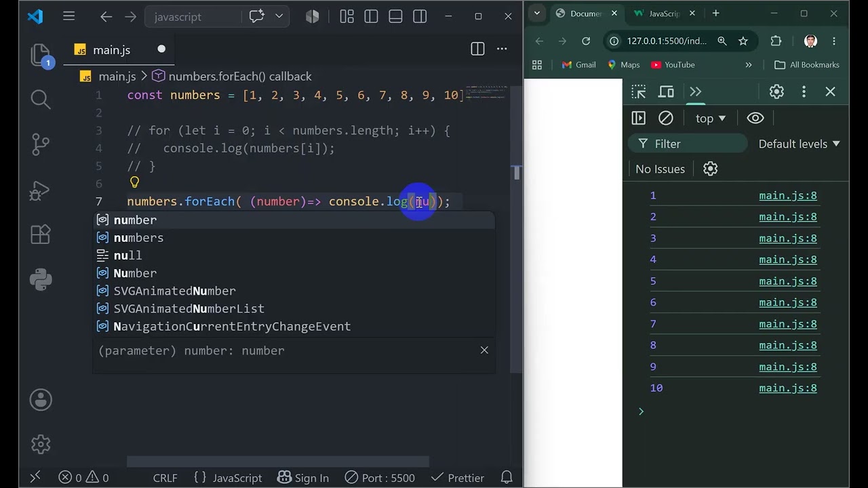Image resolution: width=868 pixels, height=488 pixels.
Task: Click the customize layout icon
Action: point(347,17)
